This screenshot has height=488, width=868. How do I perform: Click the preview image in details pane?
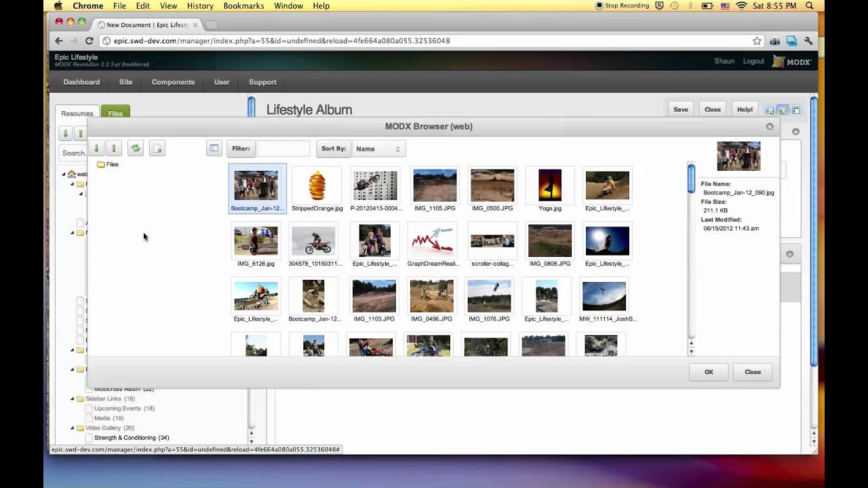738,156
